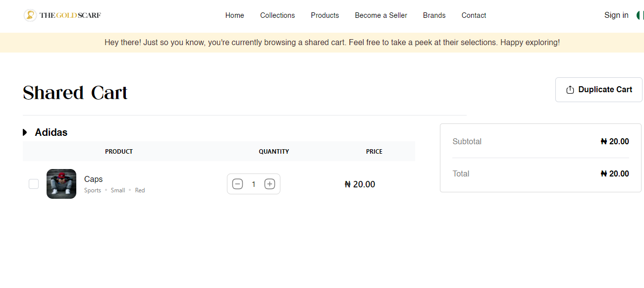
Task: Open the Products menu link
Action: click(x=325, y=15)
